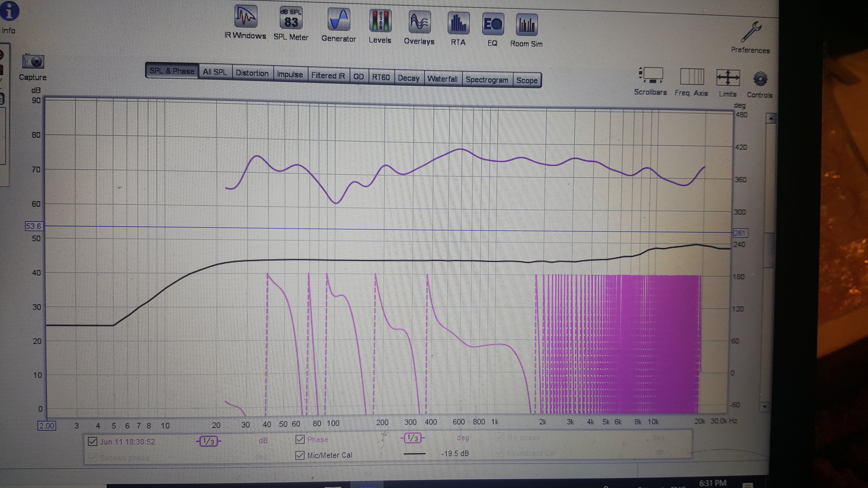Toggle graph Scrollbars

(x=650, y=81)
